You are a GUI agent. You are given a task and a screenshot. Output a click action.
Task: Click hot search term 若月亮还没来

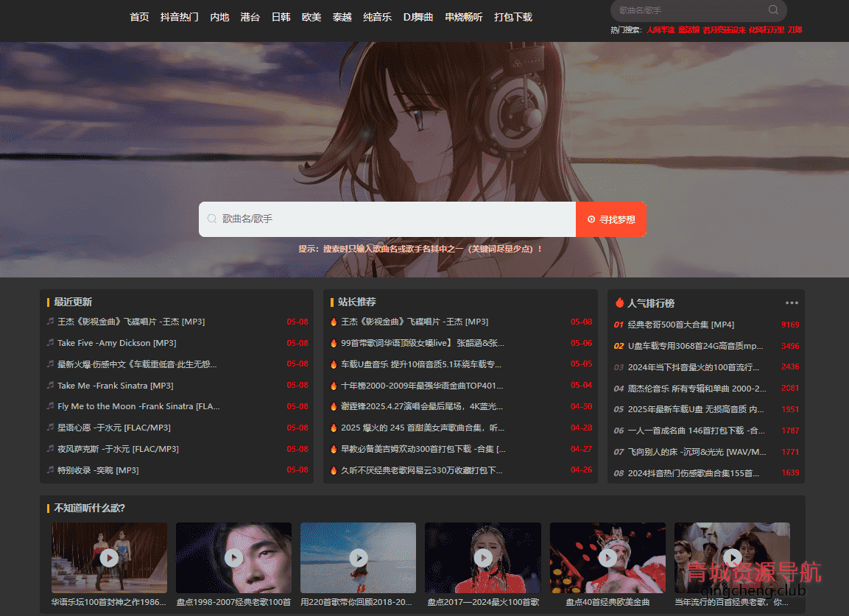pos(724,29)
